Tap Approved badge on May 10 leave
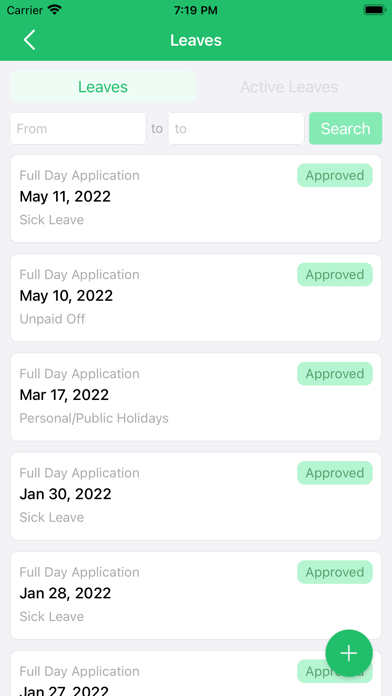Screen dimensions: 392x696 click(335, 274)
